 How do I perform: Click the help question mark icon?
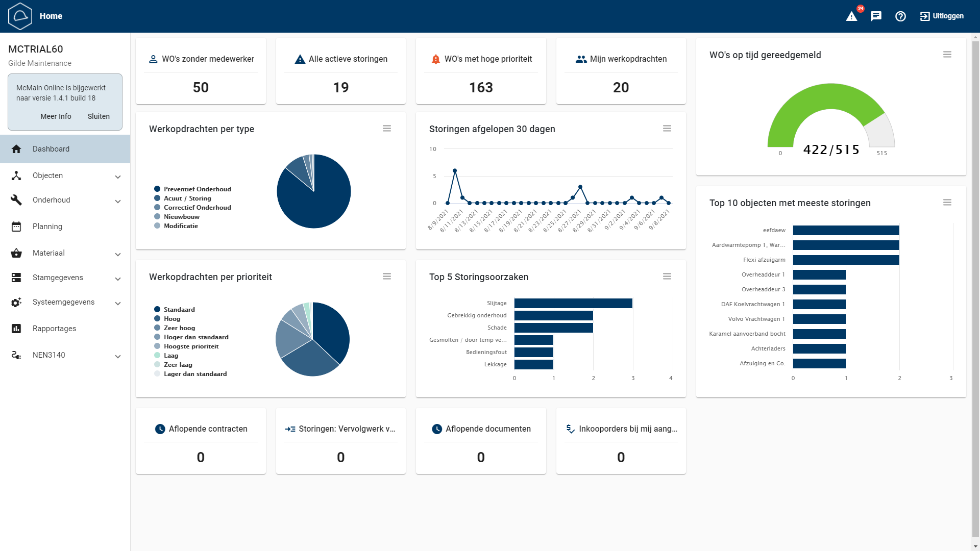[900, 16]
